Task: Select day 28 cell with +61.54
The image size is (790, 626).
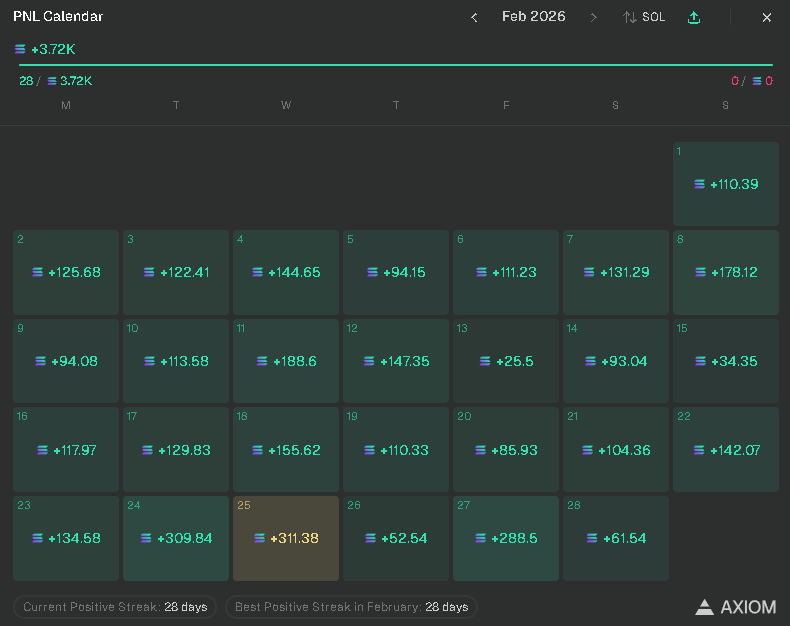Action: pyautogui.click(x=616, y=538)
